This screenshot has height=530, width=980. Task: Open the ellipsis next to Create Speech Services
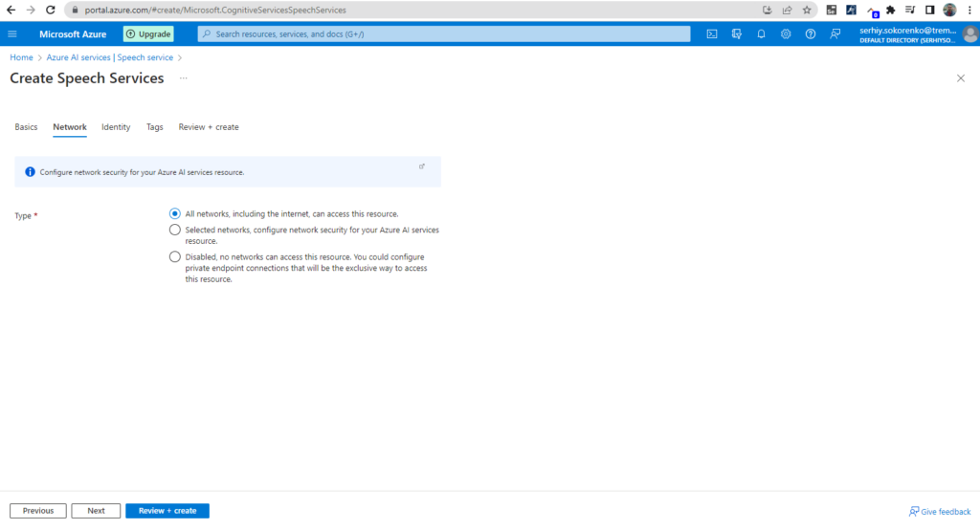pyautogui.click(x=183, y=78)
